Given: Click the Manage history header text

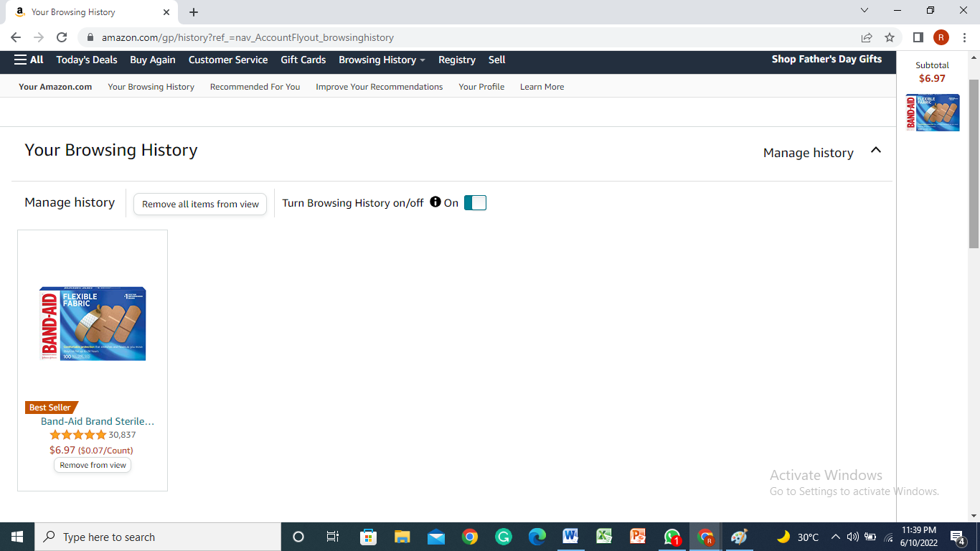Looking at the screenshot, I should 809,153.
